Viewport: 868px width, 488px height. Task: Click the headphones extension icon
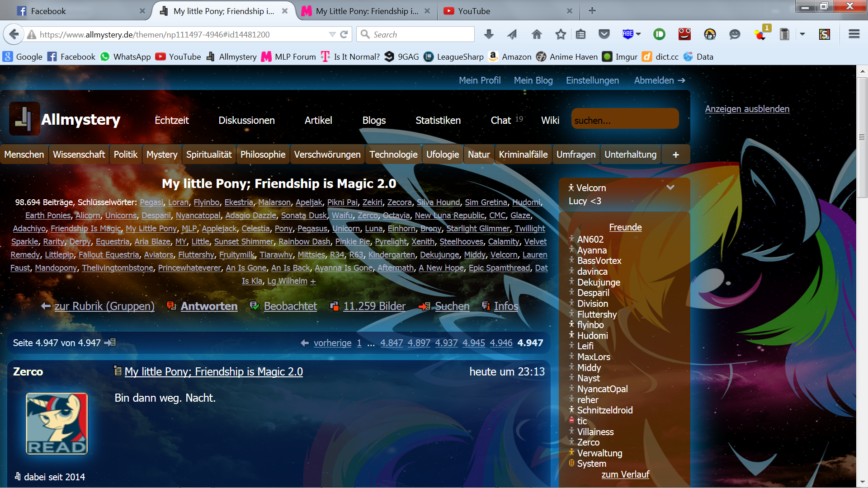(x=710, y=34)
